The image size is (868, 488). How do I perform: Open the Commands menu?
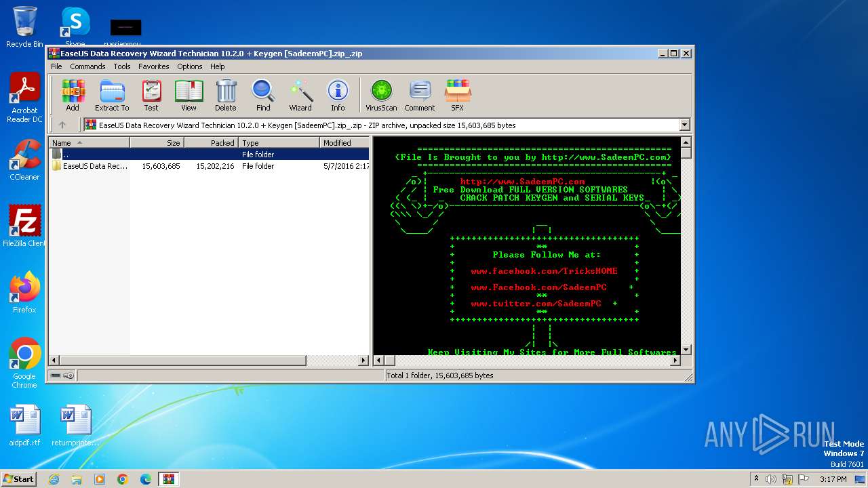click(x=87, y=66)
